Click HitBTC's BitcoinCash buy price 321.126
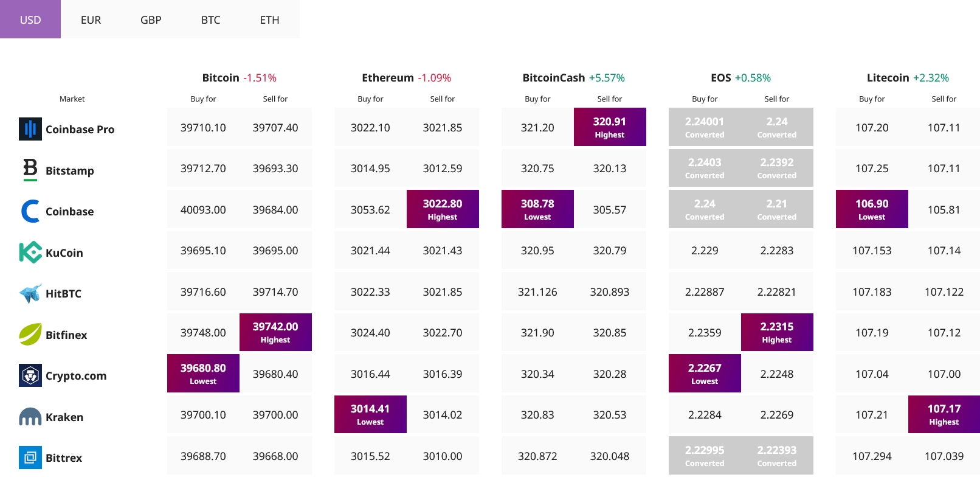Screen dimensions: 980x477 (537, 292)
